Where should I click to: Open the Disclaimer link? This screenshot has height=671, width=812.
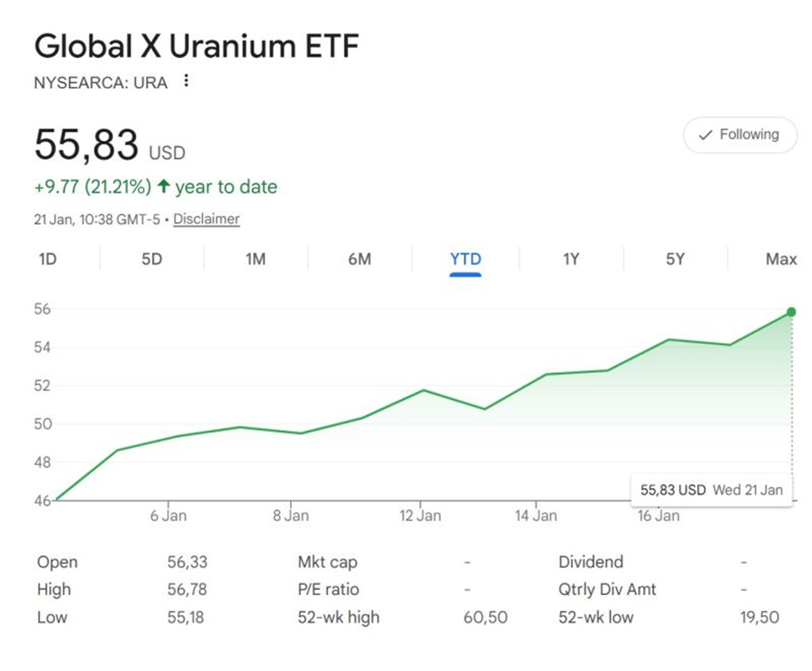click(206, 219)
